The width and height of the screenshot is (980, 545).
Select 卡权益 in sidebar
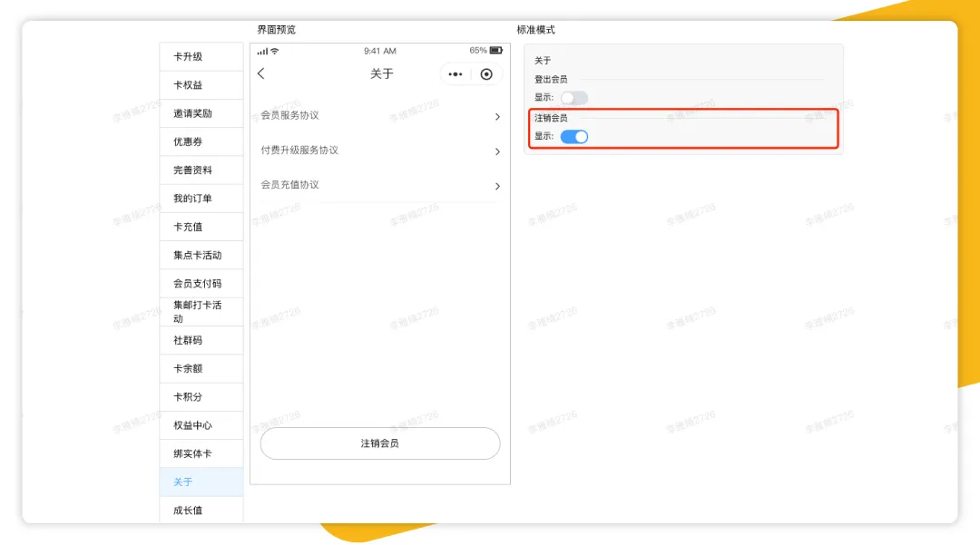tap(201, 85)
